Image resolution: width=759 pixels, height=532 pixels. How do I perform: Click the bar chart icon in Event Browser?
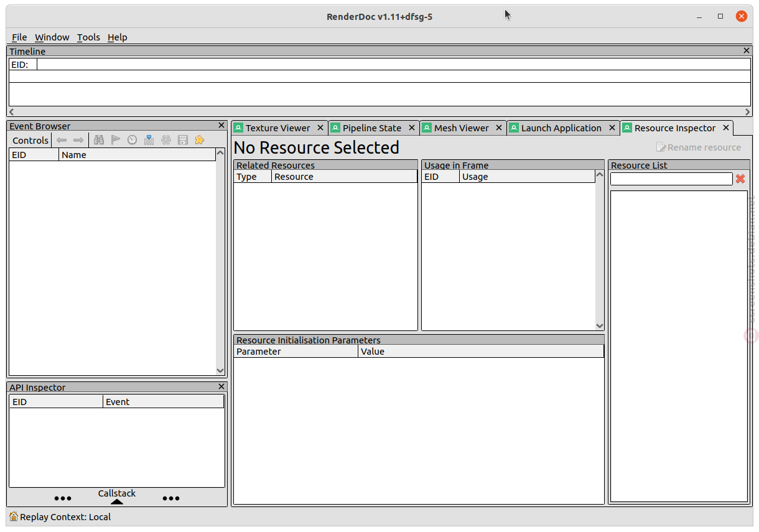pos(149,140)
